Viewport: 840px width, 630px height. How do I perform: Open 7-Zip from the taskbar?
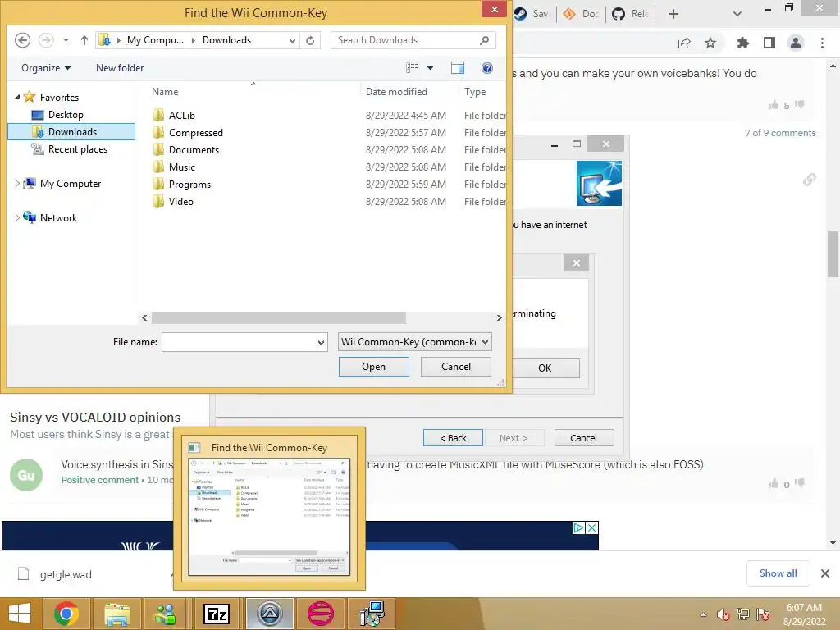[217, 614]
